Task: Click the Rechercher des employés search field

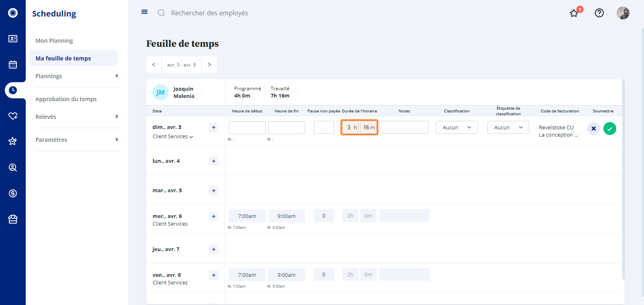Action: (x=209, y=13)
